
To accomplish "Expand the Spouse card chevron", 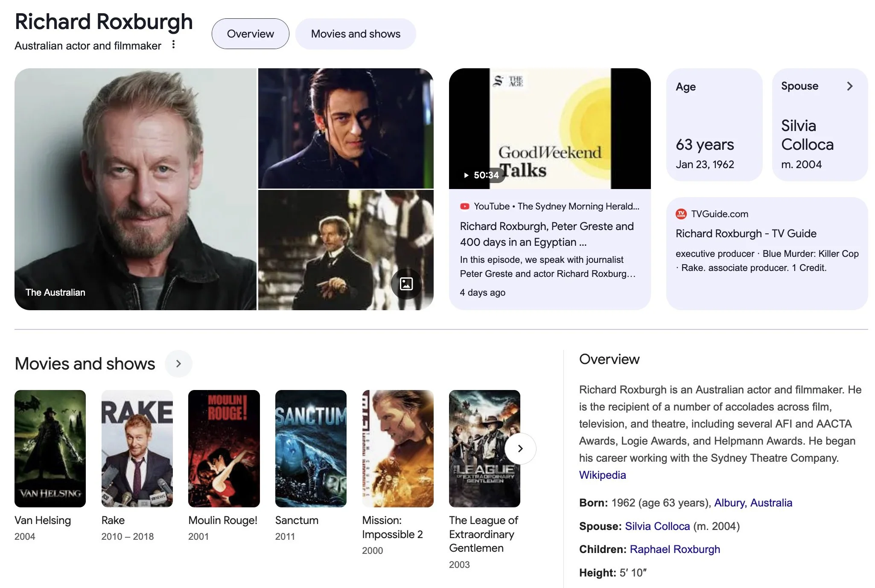I will point(850,86).
